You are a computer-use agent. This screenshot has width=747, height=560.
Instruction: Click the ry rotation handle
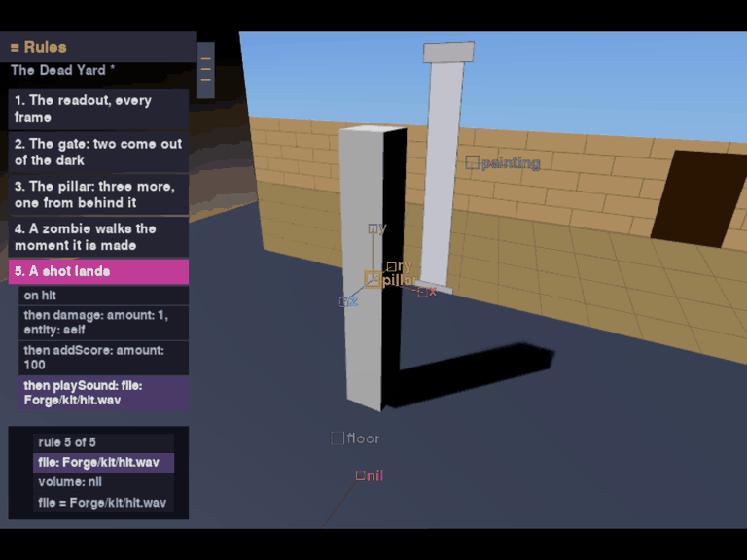coord(391,266)
